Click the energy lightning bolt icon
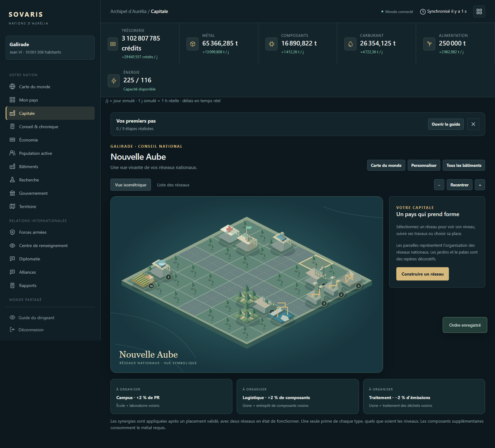 114,81
